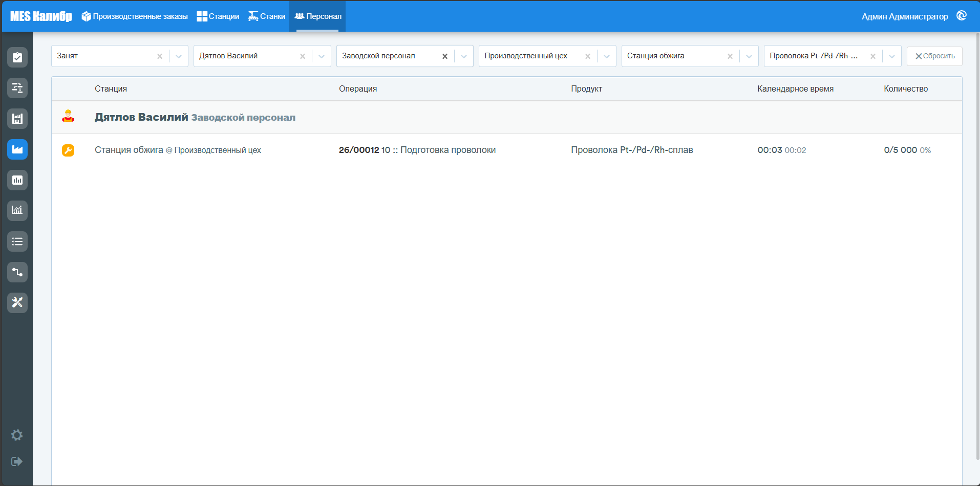Open the route flow sidebar icon
Screen dimensions: 980x486
coord(17,272)
